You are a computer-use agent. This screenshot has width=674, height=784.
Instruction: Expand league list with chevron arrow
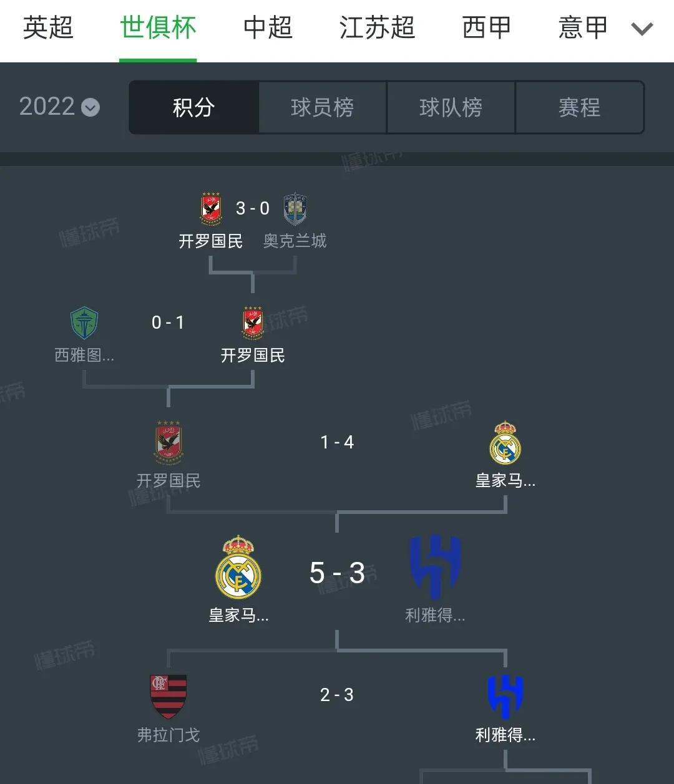(642, 29)
